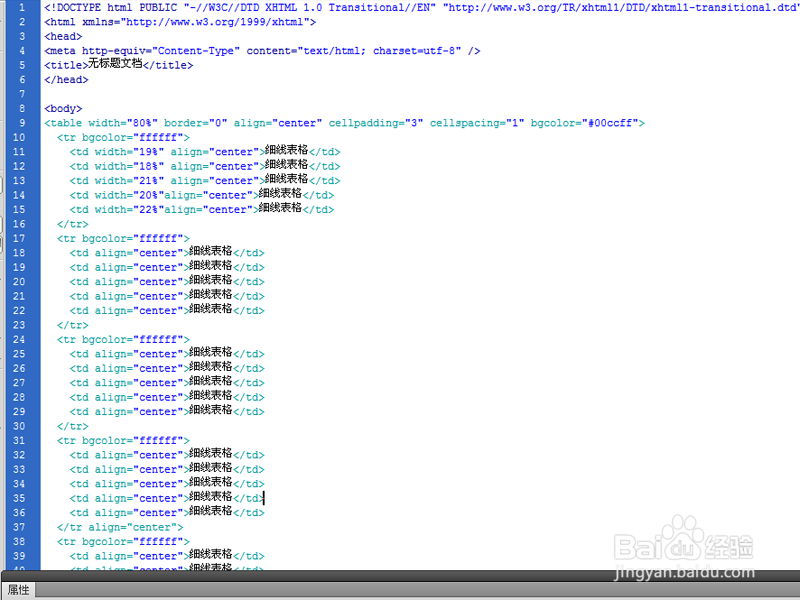Click the DOCTYPE declaration on line 1
Screen dimensions: 800x600
[x=422, y=8]
